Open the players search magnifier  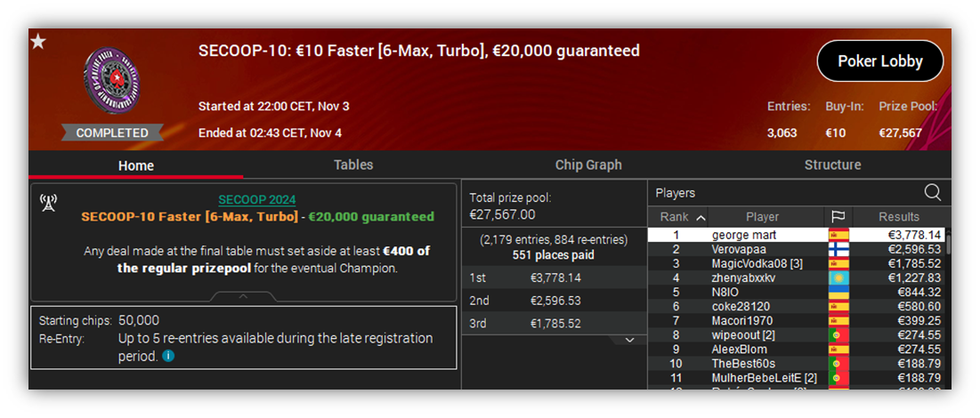click(x=932, y=193)
